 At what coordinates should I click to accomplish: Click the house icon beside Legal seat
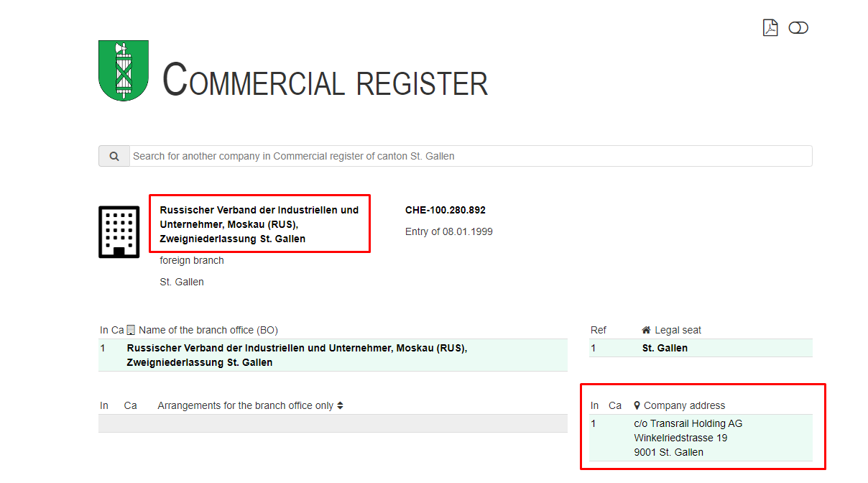pos(646,330)
